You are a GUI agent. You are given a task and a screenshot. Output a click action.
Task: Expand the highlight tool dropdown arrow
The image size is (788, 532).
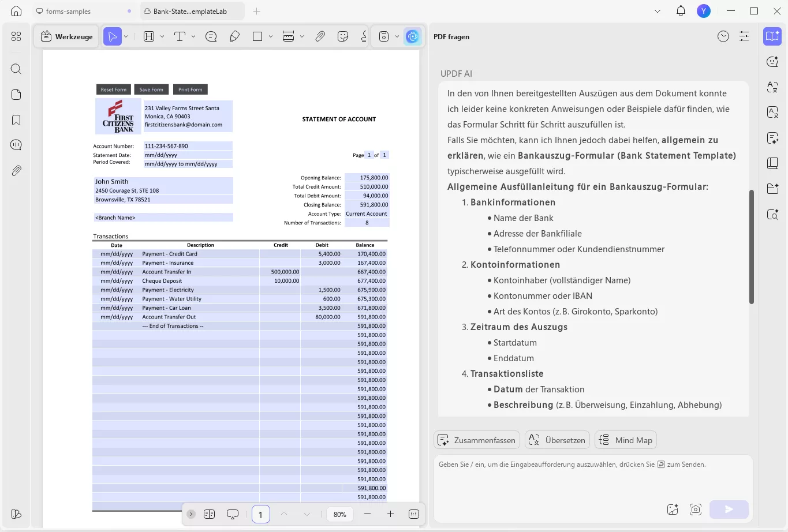tap(162, 36)
